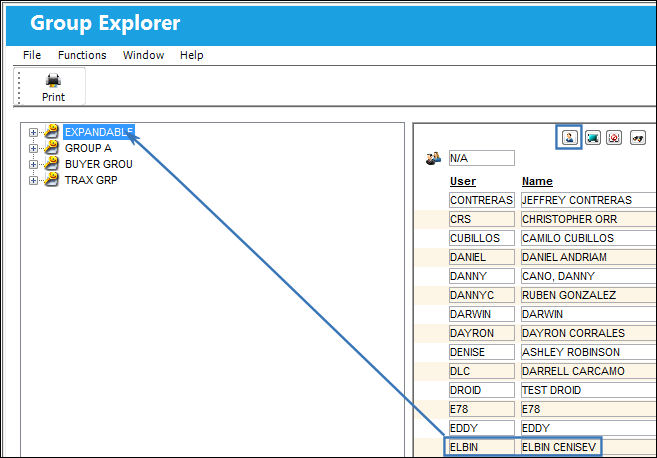The width and height of the screenshot is (657, 458).
Task: Click the Print toolbar icon
Action: (x=53, y=87)
